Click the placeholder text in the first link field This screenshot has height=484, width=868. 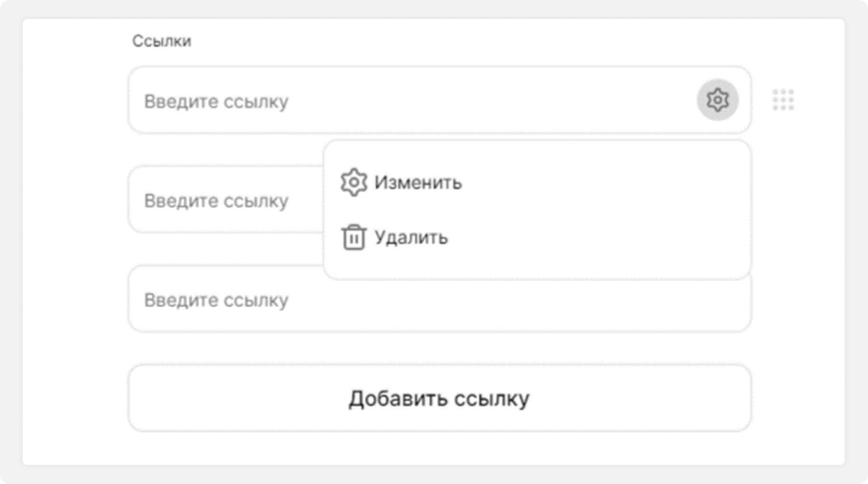216,102
